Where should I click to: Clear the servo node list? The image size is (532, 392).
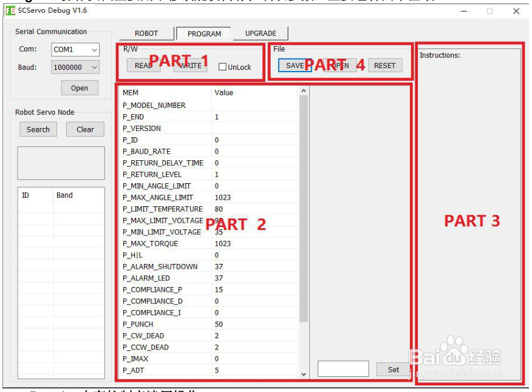tap(85, 129)
